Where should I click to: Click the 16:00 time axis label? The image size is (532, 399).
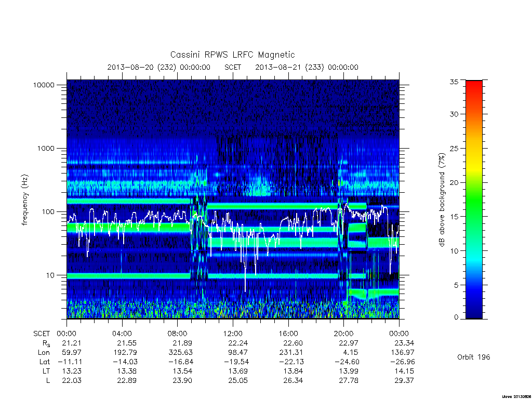coord(288,334)
